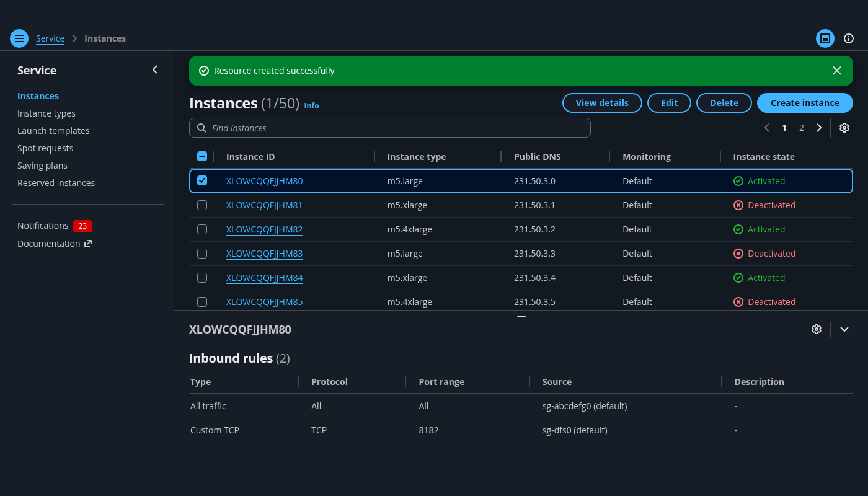The height and width of the screenshot is (496, 868).
Task: Open instance XLOWCQQFJJHM83 link
Action: click(x=264, y=254)
